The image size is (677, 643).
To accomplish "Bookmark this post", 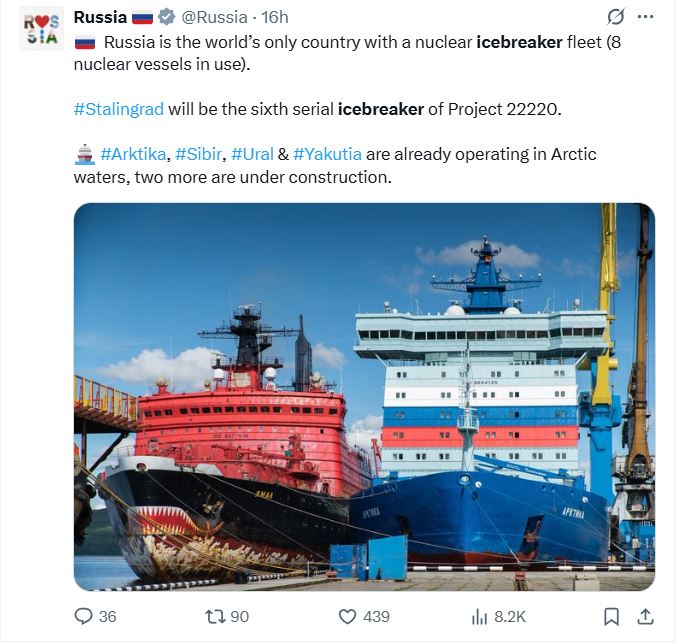I will coord(611,616).
